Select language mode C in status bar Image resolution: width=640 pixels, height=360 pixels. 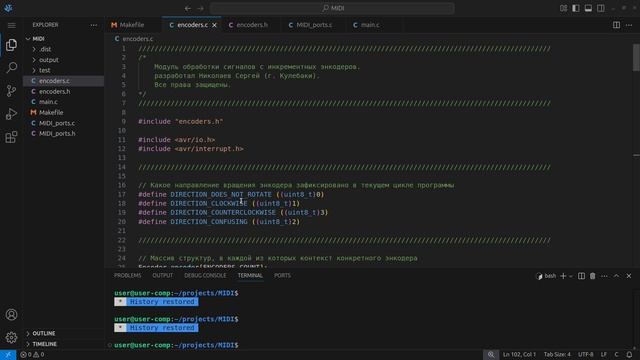616,355
